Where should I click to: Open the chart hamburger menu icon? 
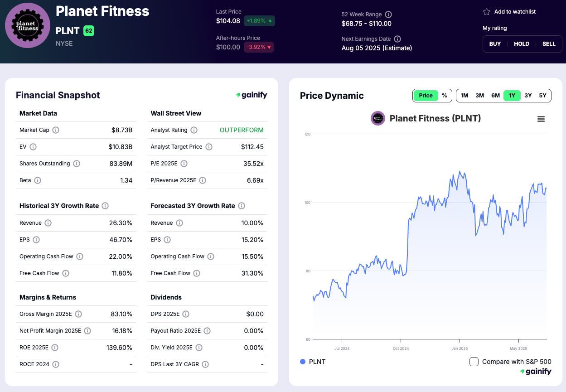[541, 119]
